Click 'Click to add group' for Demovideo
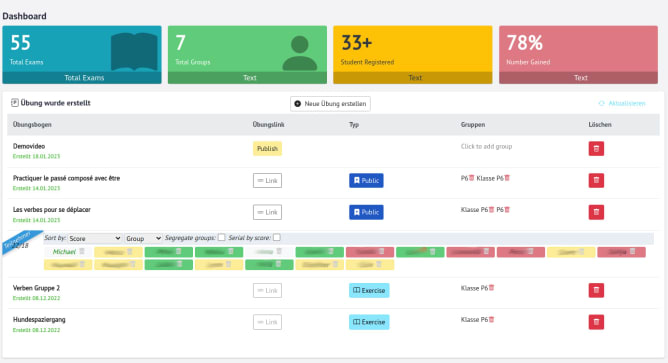This screenshot has height=363, width=668. pyautogui.click(x=486, y=147)
